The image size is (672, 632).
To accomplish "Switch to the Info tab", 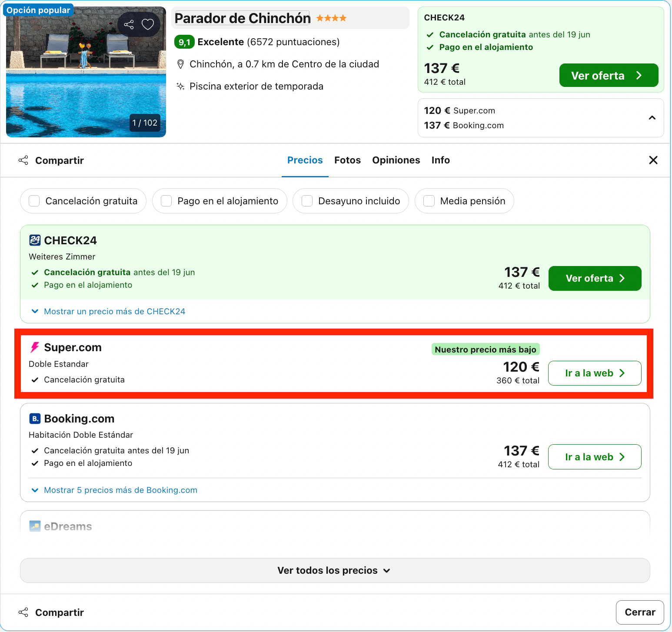I will coord(440,160).
